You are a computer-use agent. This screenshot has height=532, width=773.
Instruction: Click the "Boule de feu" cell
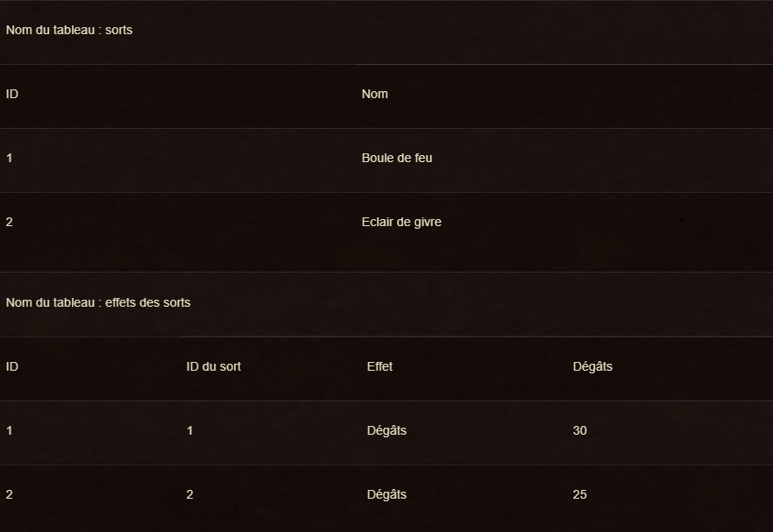click(x=396, y=158)
